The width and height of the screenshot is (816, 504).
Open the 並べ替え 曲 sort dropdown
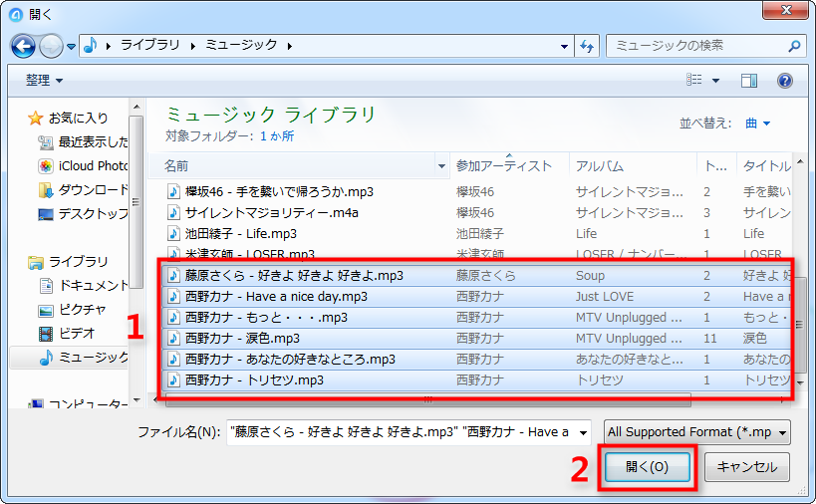point(757,124)
